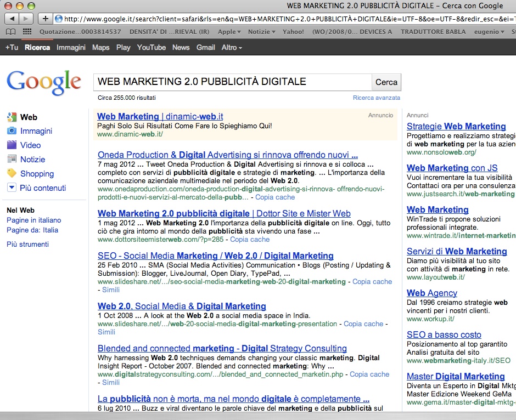This screenshot has width=516, height=420.
Task: Open +Tu in the Google bar
Action: [12, 48]
